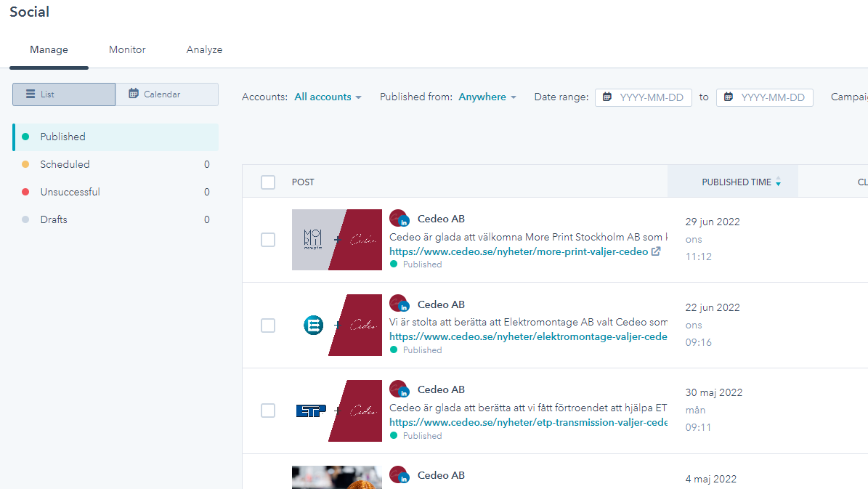
Task: Click the '29 jun 2022' published date
Action: (x=713, y=222)
